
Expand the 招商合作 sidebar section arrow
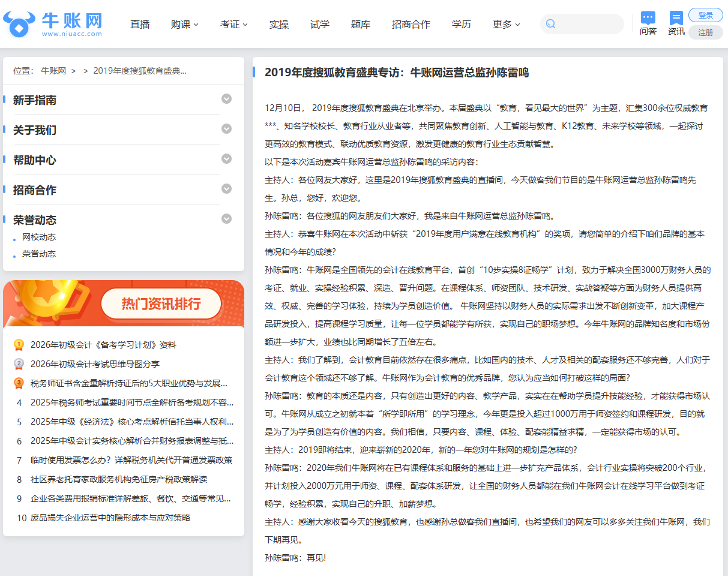point(226,189)
